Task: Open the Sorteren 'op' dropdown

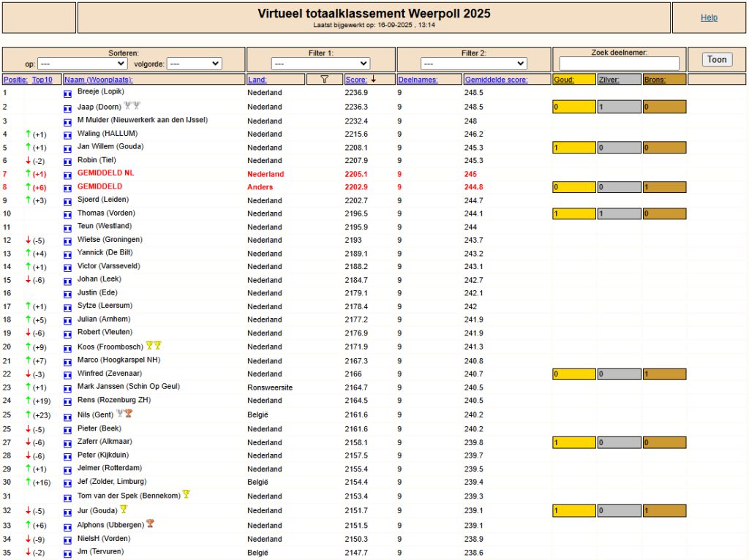Action: [82, 64]
